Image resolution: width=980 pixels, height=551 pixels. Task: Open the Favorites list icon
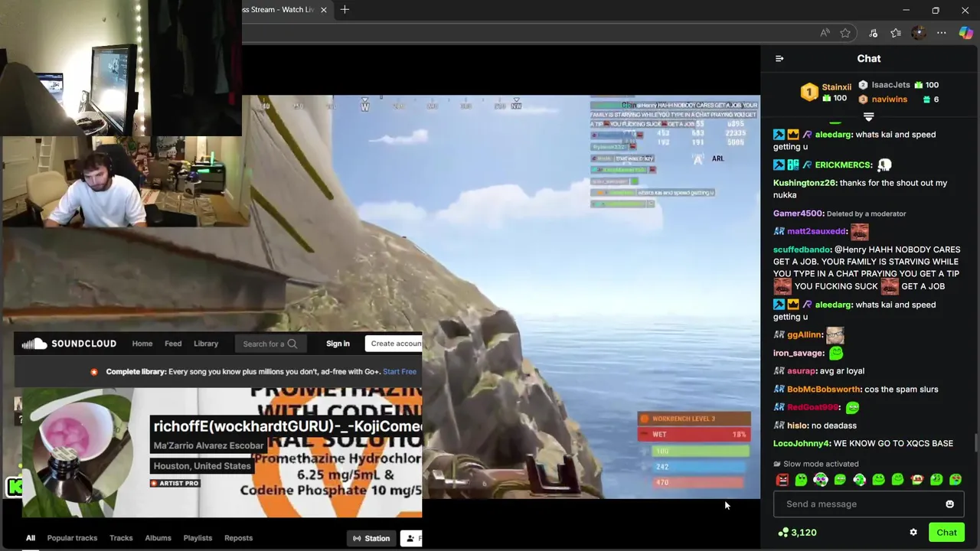[896, 33]
